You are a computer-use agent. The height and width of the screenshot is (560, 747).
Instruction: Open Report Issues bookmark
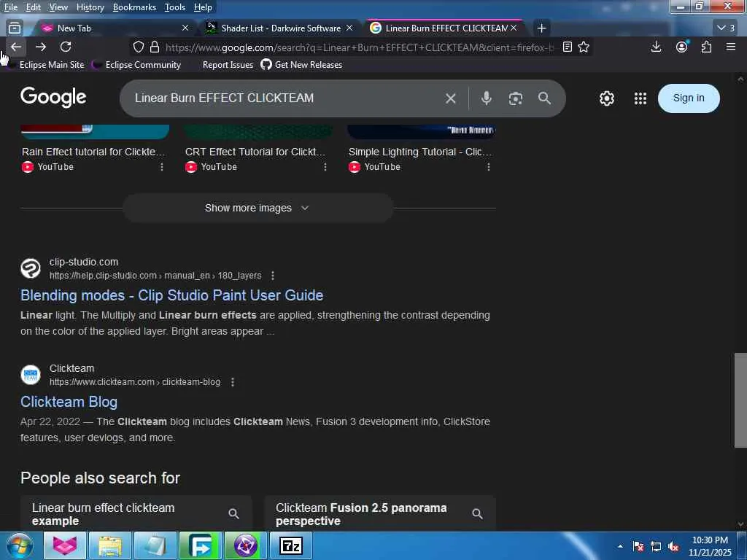tap(228, 65)
